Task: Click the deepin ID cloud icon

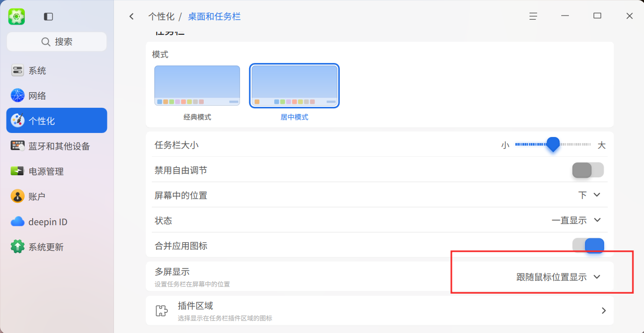Action: point(18,222)
